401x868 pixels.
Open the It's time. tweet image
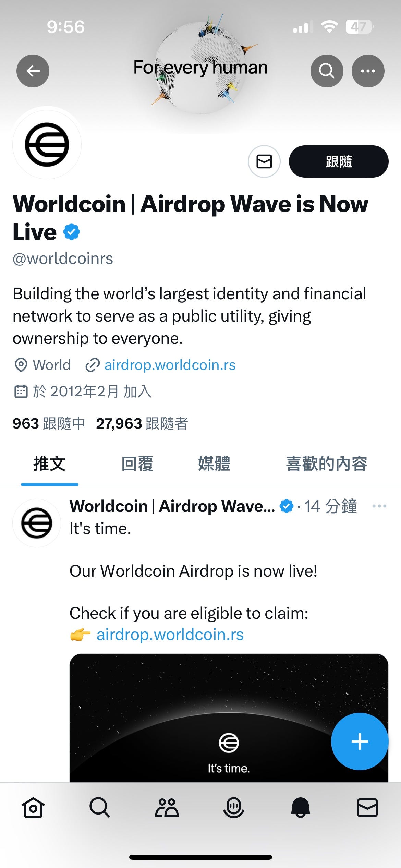tap(229, 718)
